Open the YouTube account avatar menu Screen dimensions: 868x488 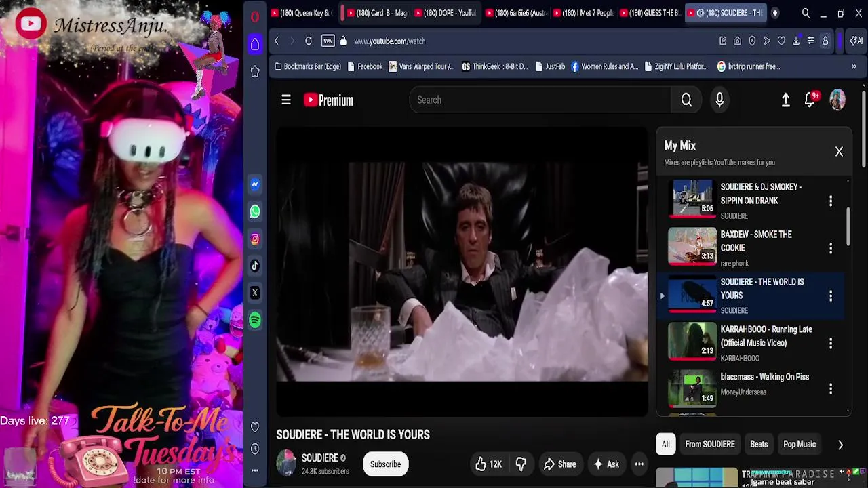(837, 100)
